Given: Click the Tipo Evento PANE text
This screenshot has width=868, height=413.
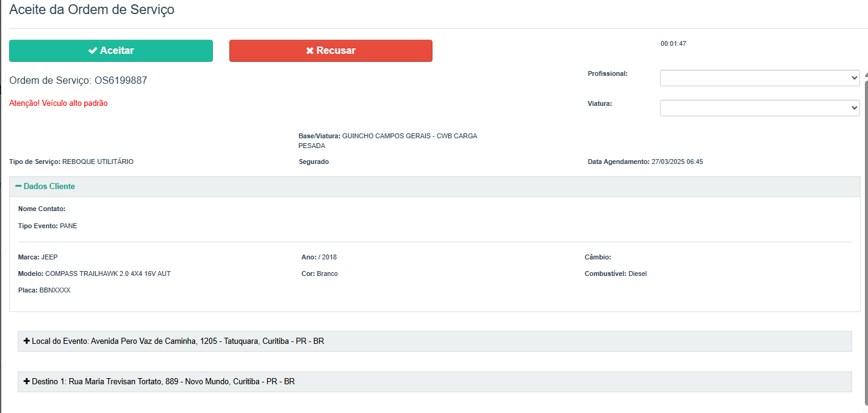Looking at the screenshot, I should [x=69, y=226].
